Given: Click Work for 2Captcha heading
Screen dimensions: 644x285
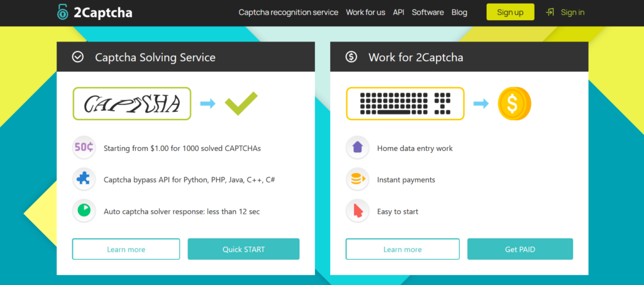Looking at the screenshot, I should point(416,57).
